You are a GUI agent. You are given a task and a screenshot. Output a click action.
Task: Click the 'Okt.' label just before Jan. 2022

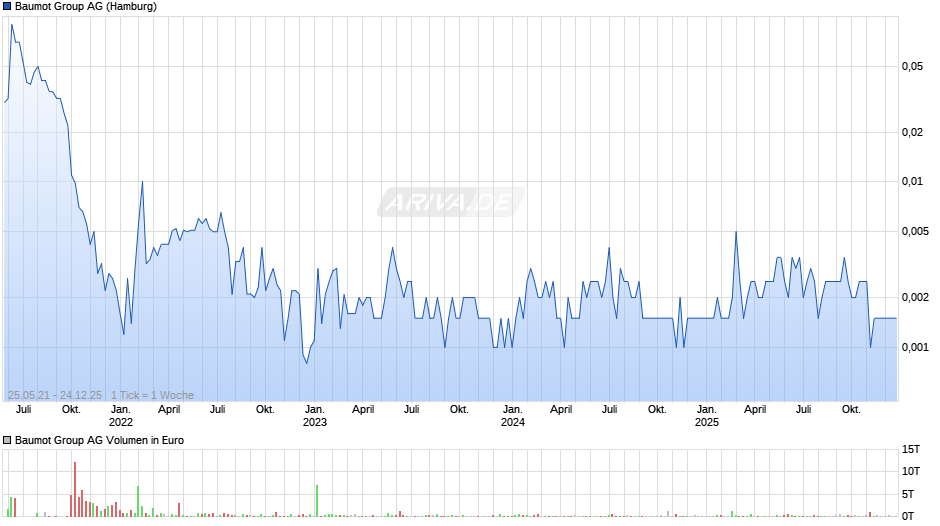[71, 410]
